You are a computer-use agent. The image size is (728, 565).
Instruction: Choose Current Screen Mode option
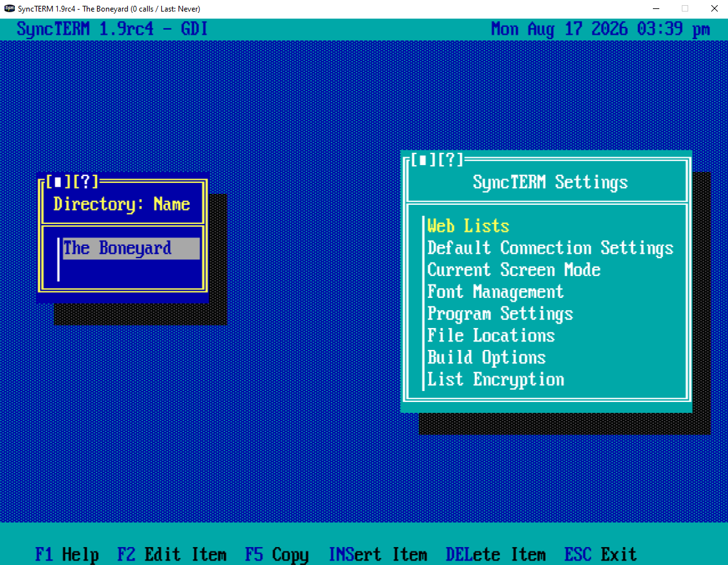tap(514, 270)
